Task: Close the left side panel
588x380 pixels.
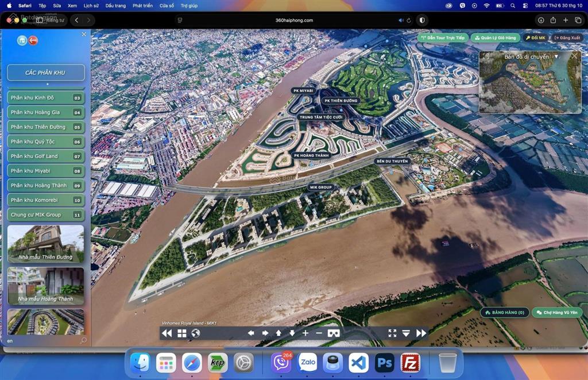Action: pos(84,34)
